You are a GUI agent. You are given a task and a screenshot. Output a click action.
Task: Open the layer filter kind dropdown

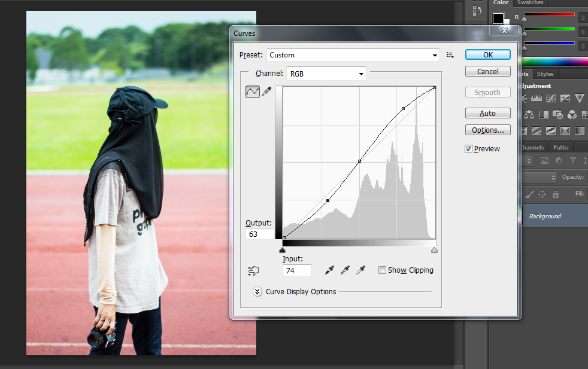[x=528, y=161]
